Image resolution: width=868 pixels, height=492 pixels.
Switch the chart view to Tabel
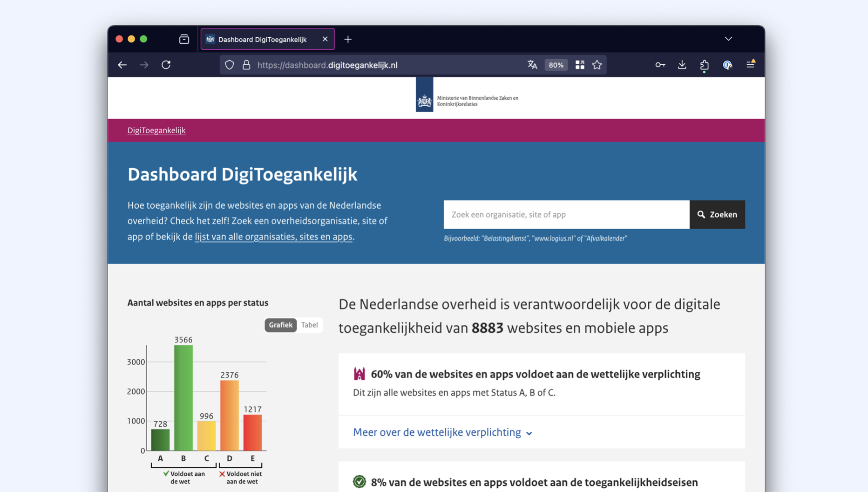tap(309, 325)
